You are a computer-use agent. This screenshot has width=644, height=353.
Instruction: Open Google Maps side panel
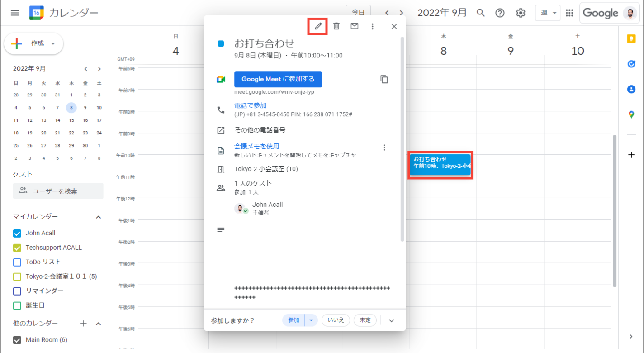(631, 114)
